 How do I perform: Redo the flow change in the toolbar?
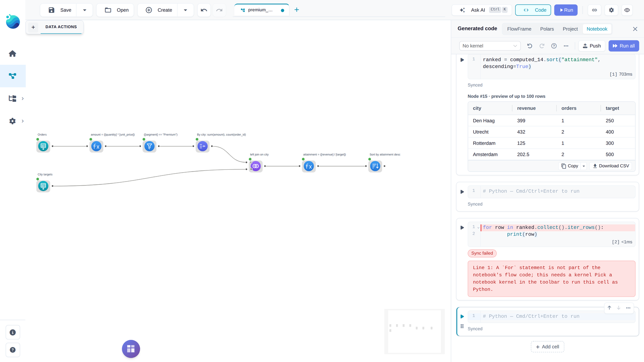[219, 10]
